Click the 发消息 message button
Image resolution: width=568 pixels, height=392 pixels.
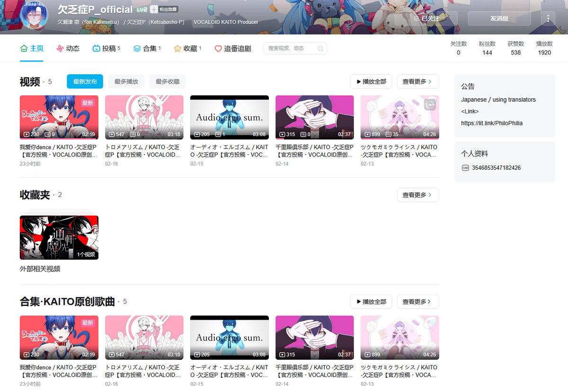coord(499,18)
